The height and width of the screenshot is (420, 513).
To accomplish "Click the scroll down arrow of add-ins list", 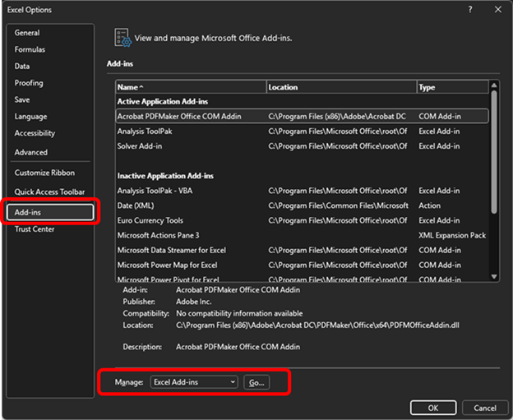I will [x=494, y=277].
